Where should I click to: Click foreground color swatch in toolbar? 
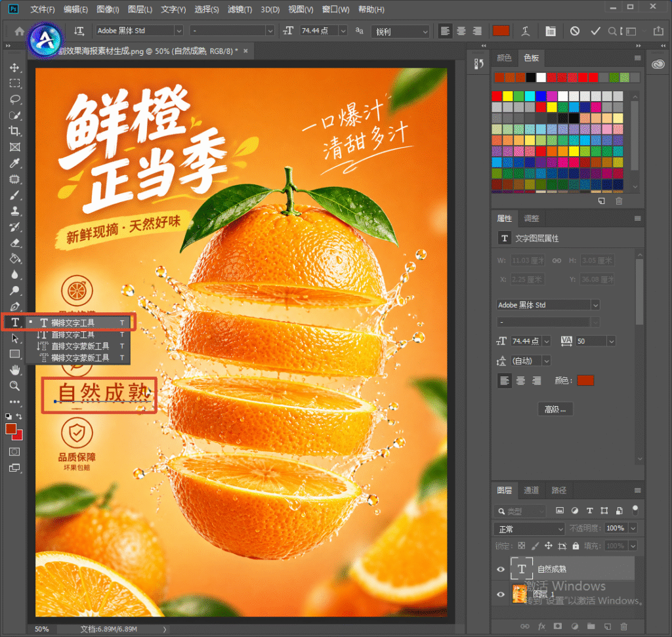pos(10,429)
